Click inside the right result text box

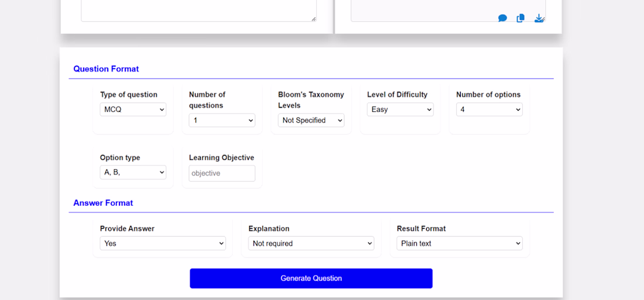coord(422,9)
